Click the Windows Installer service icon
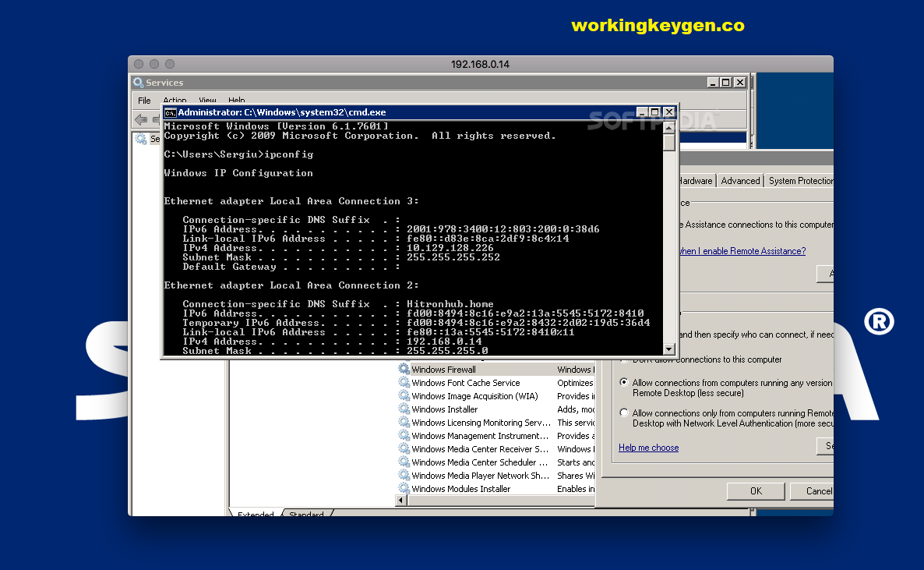Screen dimensions: 924x570 [x=404, y=409]
